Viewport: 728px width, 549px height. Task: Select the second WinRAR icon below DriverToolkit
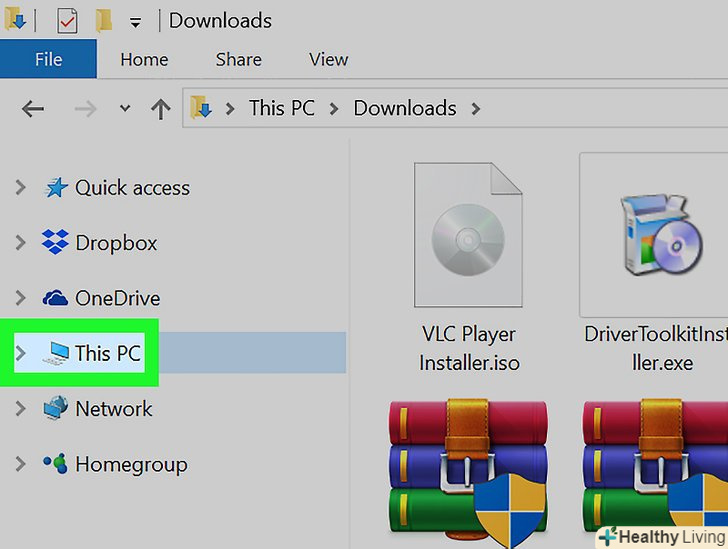(656, 467)
